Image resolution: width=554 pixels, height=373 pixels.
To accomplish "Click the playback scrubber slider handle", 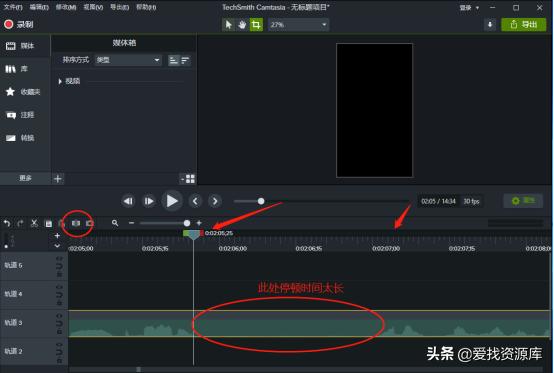I will (261, 201).
